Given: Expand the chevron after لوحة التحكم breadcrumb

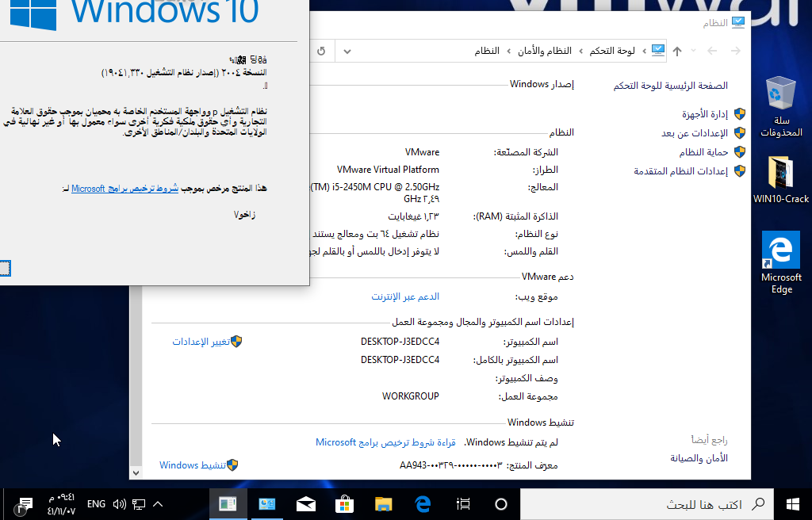Looking at the screenshot, I should 580,51.
